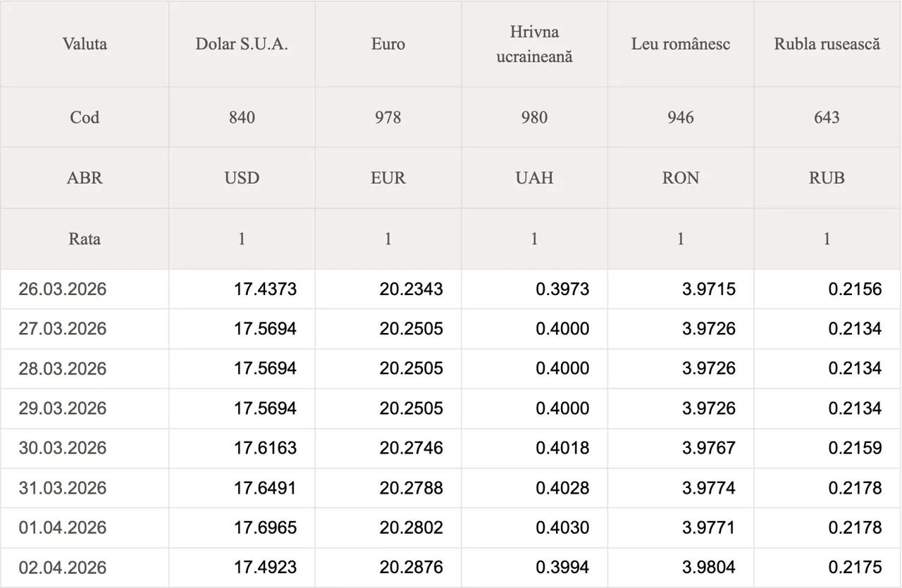902x588 pixels.
Task: Select the 02.04.2026 date row
Action: pyautogui.click(x=63, y=568)
